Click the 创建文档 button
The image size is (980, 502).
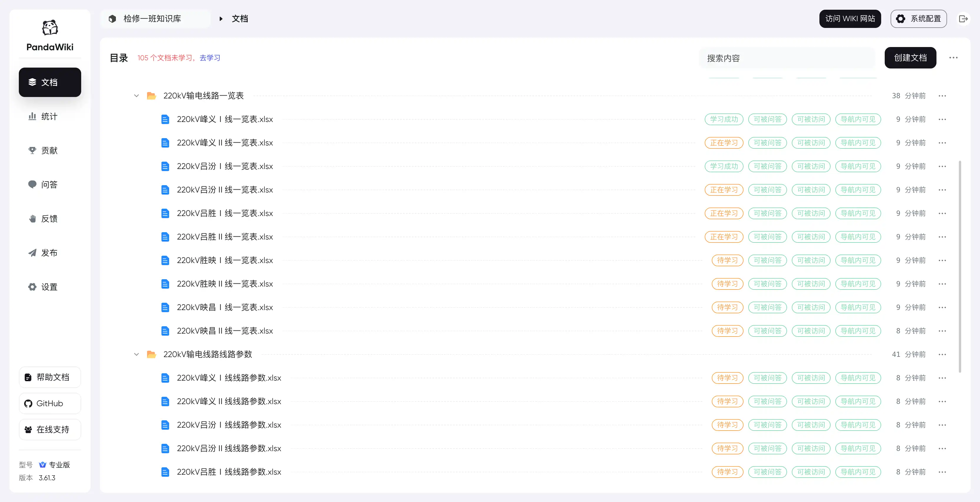[910, 57]
